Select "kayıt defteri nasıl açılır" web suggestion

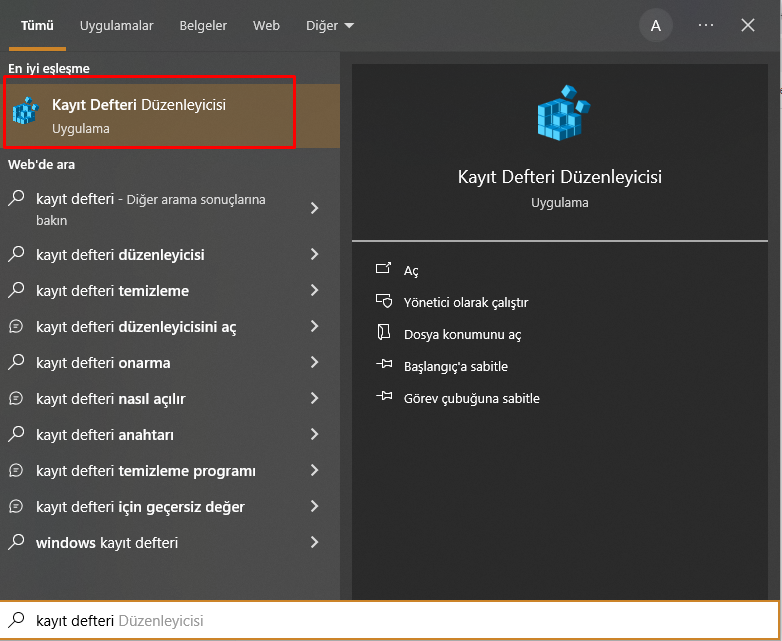click(x=110, y=399)
